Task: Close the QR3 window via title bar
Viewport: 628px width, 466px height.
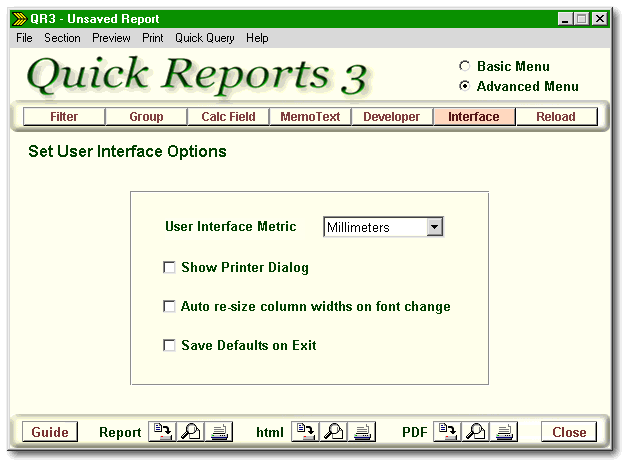Action: 600,19
